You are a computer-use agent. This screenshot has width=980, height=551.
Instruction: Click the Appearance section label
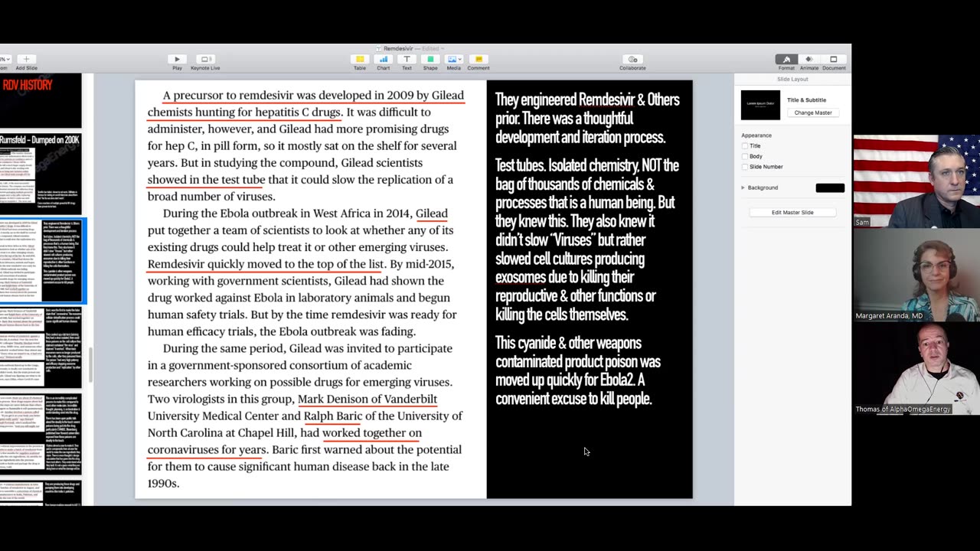756,135
